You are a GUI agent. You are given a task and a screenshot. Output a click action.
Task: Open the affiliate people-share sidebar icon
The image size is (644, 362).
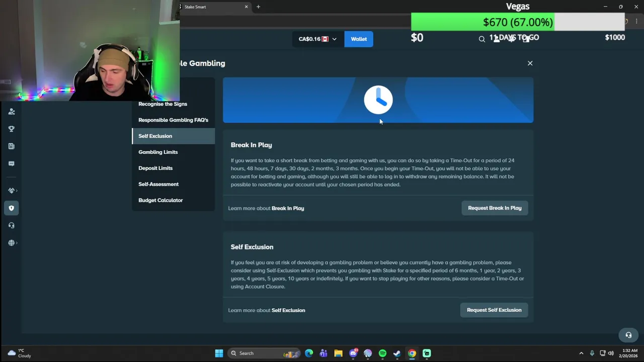click(12, 112)
